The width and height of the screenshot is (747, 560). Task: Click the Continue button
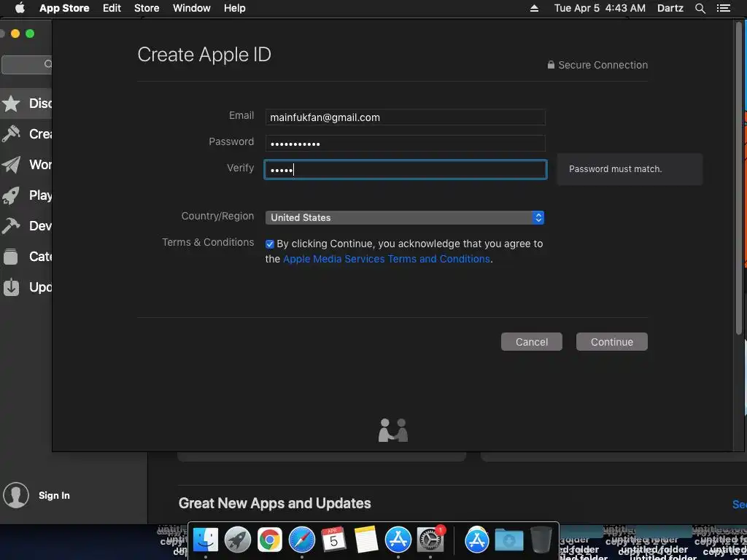(x=612, y=342)
